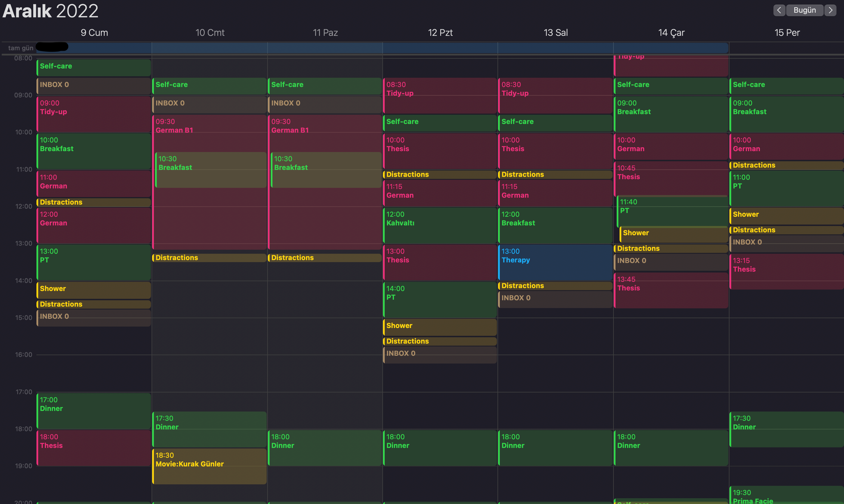This screenshot has width=844, height=504.
Task: Open 18:00 Dinner on Sunday 11
Action: [x=325, y=448]
